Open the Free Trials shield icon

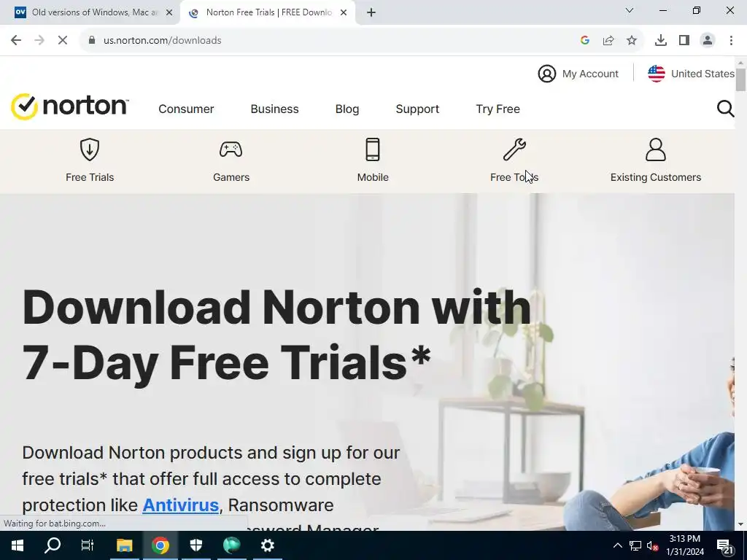pyautogui.click(x=90, y=149)
